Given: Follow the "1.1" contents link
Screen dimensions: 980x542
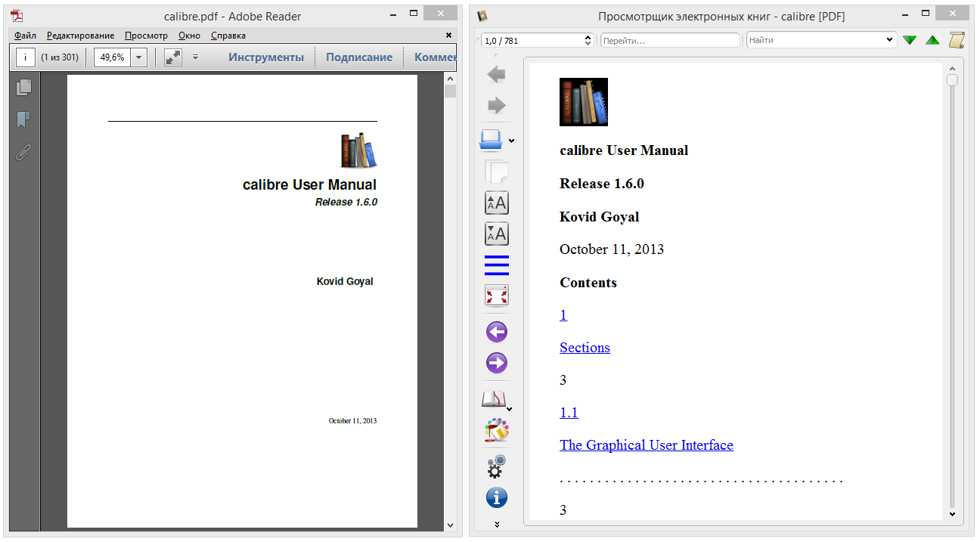Looking at the screenshot, I should pyautogui.click(x=569, y=413).
